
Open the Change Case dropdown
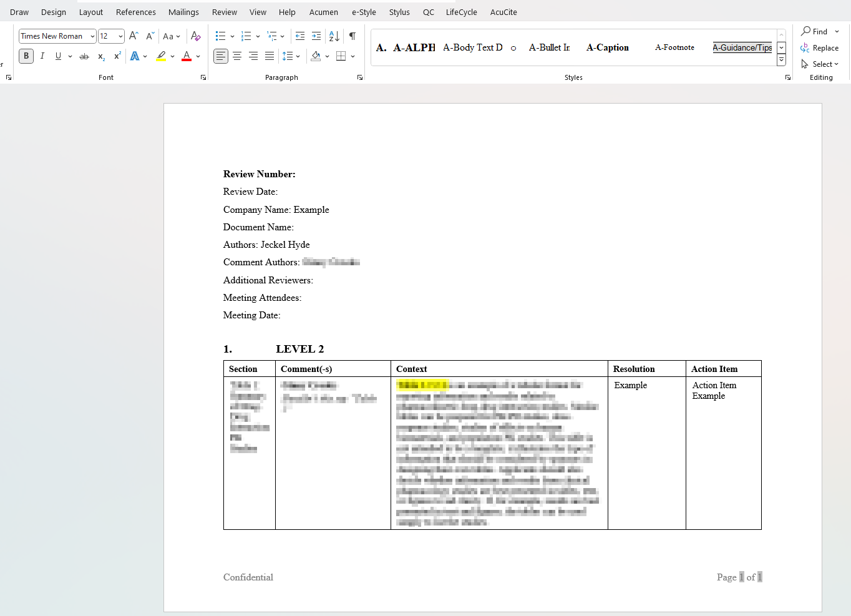(x=171, y=36)
